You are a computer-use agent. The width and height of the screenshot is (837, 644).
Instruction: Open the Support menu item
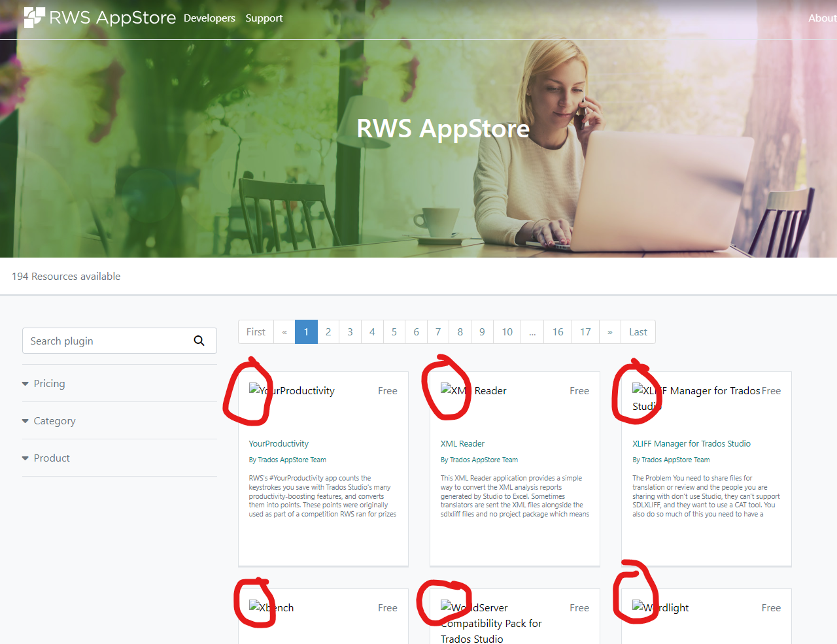pyautogui.click(x=264, y=18)
